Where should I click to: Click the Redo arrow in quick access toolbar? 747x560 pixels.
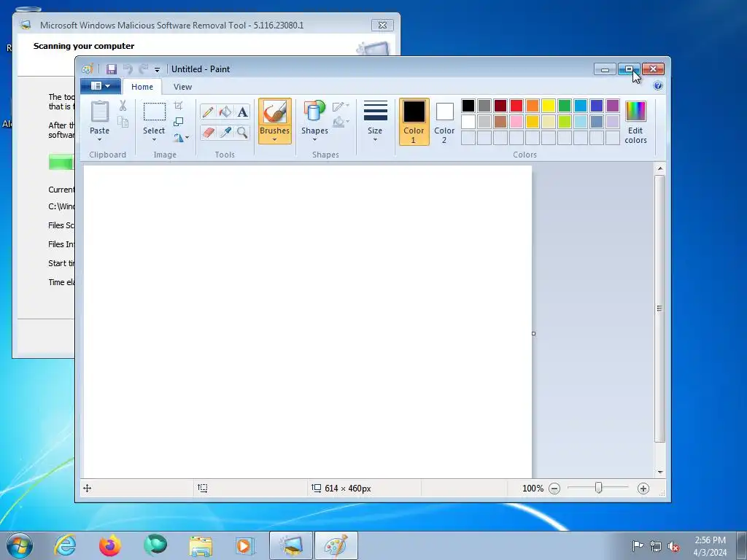[143, 69]
